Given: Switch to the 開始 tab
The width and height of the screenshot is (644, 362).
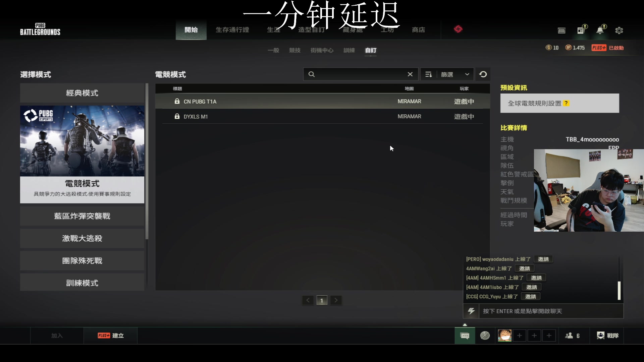Looking at the screenshot, I should [x=191, y=30].
